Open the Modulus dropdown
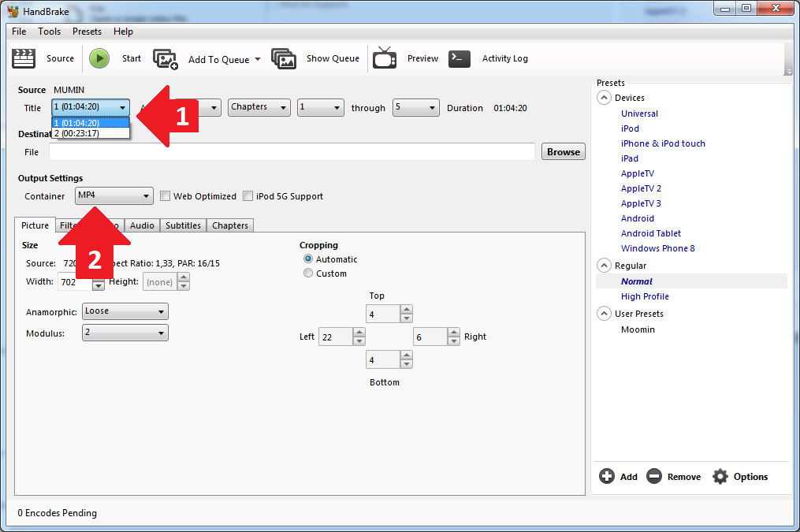 coord(125,333)
